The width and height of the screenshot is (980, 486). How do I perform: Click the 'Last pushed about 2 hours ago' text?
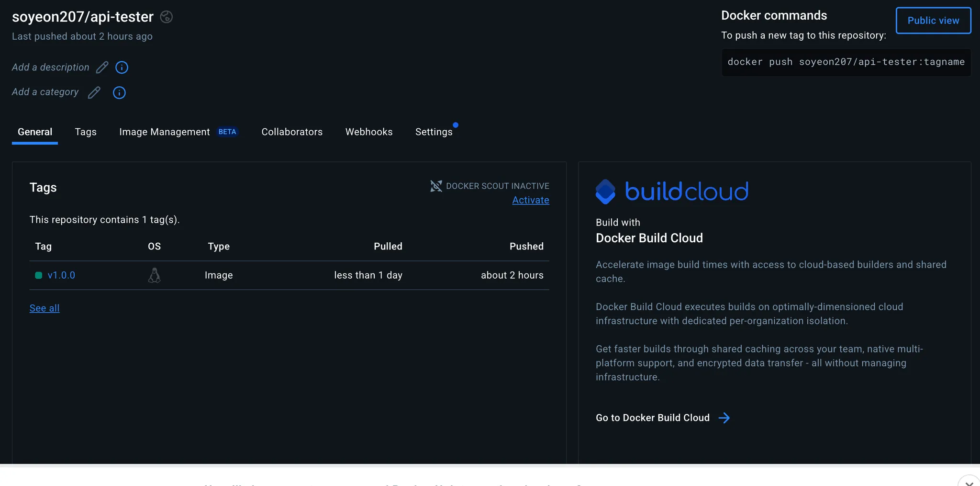click(x=82, y=36)
